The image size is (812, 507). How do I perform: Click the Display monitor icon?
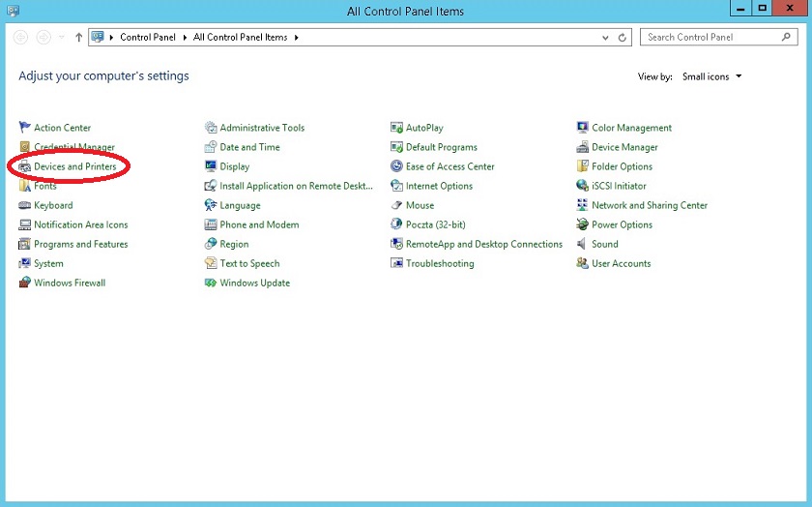point(211,166)
